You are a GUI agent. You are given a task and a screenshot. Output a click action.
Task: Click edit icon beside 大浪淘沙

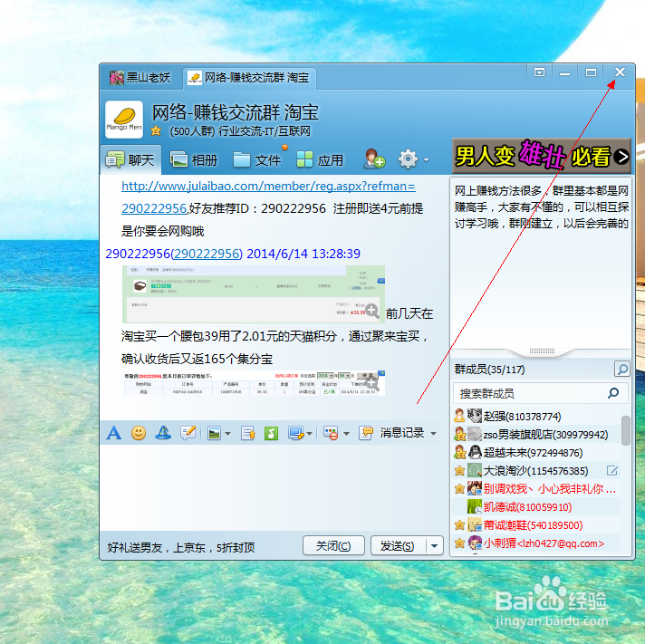click(612, 470)
